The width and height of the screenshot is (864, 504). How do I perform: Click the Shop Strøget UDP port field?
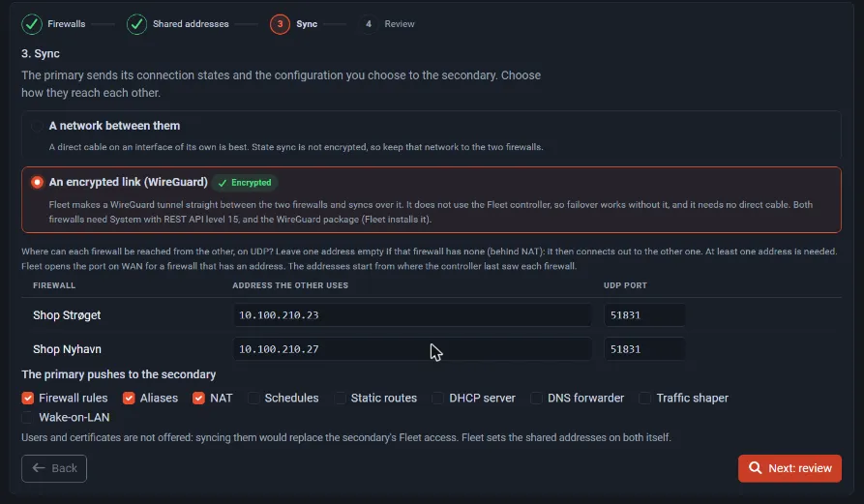pos(644,315)
